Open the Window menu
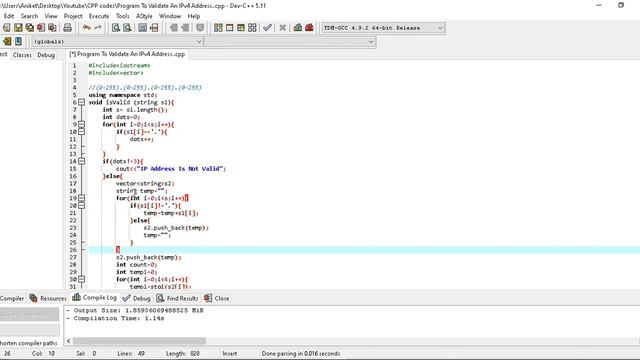Screen dimensions: 640x360 [170, 16]
